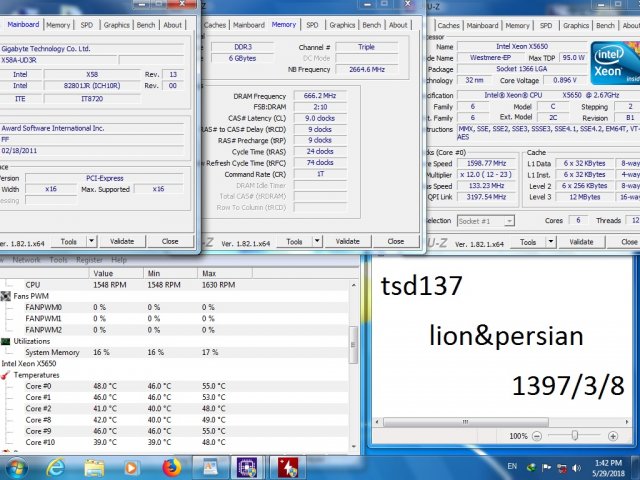The width and height of the screenshot is (640, 480).
Task: Click the Utilizations group icon in HWMonitor
Action: click(6, 341)
